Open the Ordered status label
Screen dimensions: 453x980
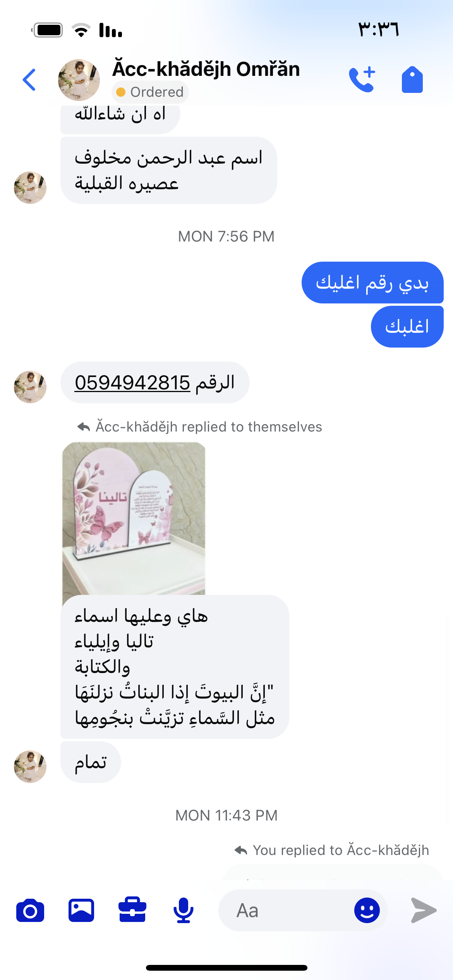click(150, 92)
